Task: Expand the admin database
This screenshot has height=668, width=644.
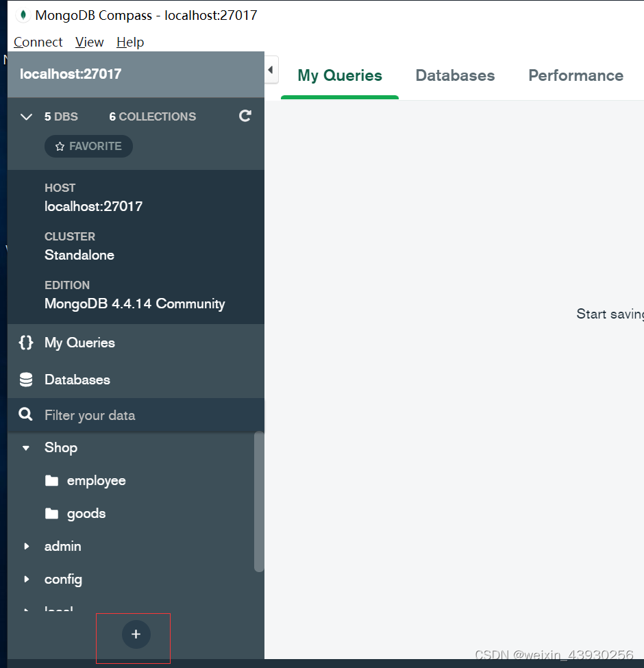Action: click(x=27, y=546)
